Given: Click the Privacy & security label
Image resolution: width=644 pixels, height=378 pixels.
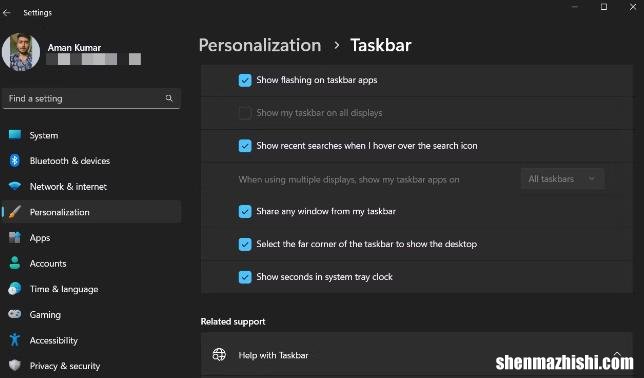Looking at the screenshot, I should pyautogui.click(x=65, y=366).
